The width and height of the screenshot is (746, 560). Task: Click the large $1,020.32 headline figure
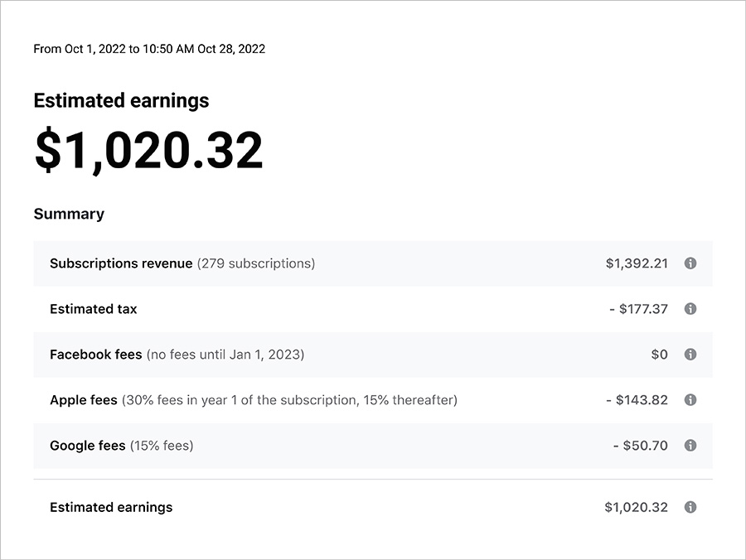[148, 151]
